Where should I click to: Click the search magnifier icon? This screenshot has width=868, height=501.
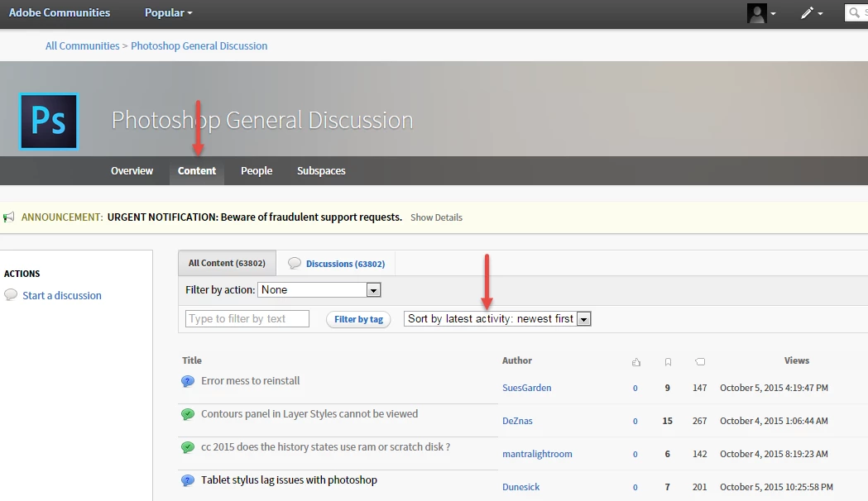(855, 12)
